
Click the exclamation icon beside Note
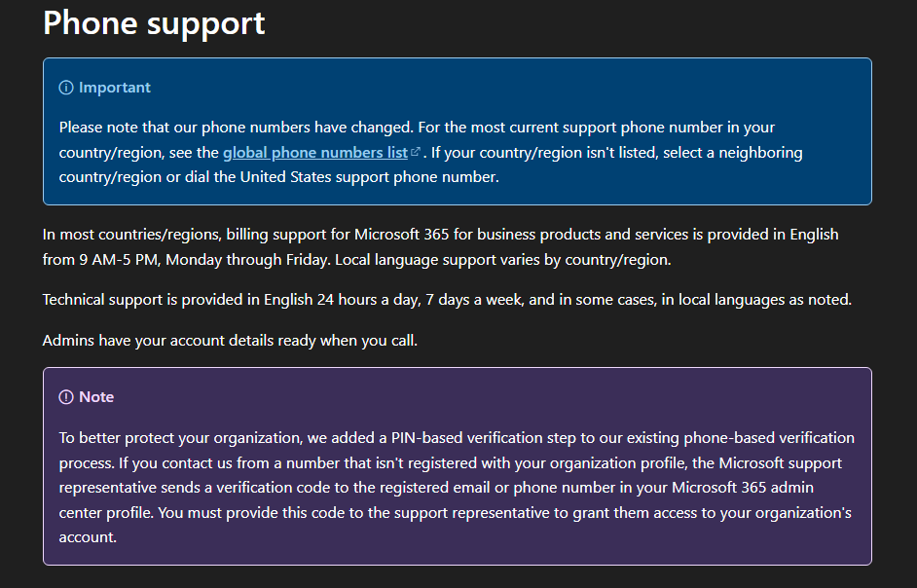[66, 397]
